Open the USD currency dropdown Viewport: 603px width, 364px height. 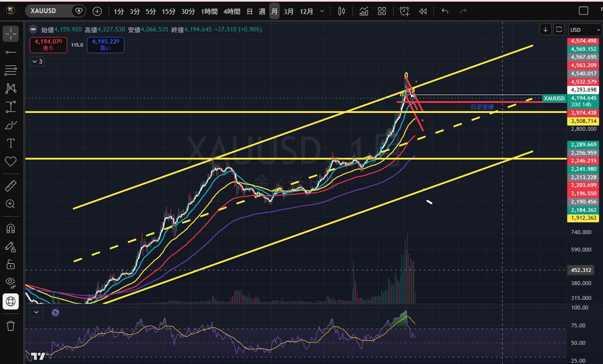click(585, 30)
